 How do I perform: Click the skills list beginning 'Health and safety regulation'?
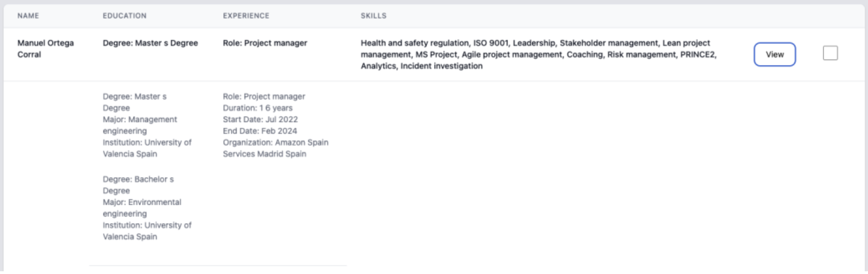(x=539, y=54)
